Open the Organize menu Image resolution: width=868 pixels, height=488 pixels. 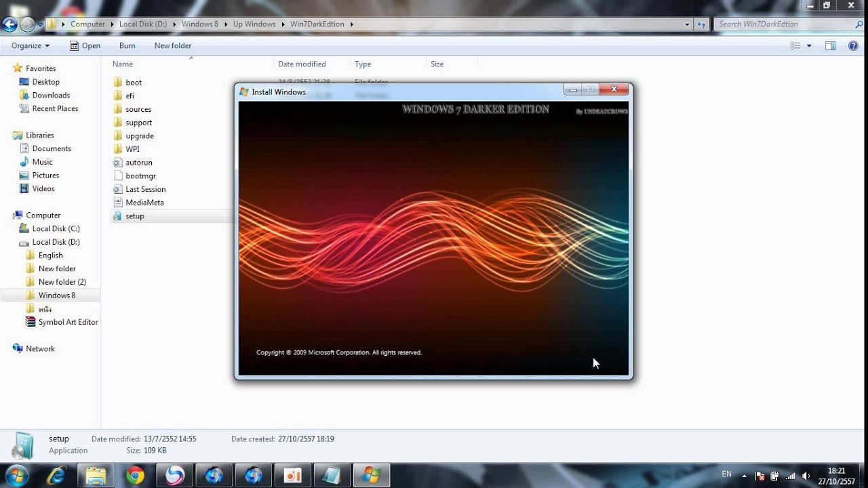coord(31,45)
